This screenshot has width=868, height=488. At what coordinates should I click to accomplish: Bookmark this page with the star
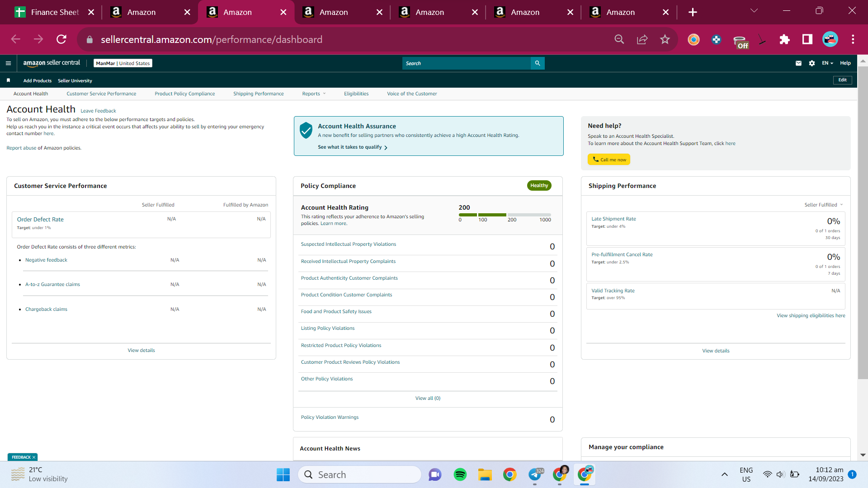coord(665,39)
